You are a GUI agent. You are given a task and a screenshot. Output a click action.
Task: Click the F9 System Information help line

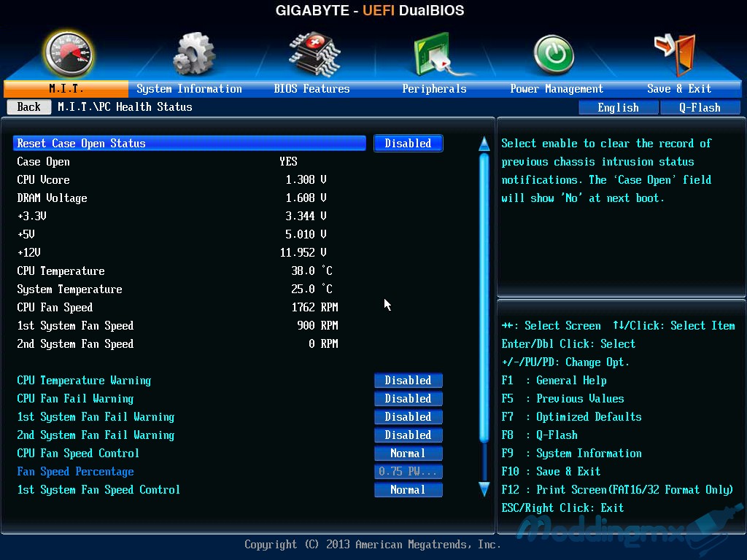point(572,454)
